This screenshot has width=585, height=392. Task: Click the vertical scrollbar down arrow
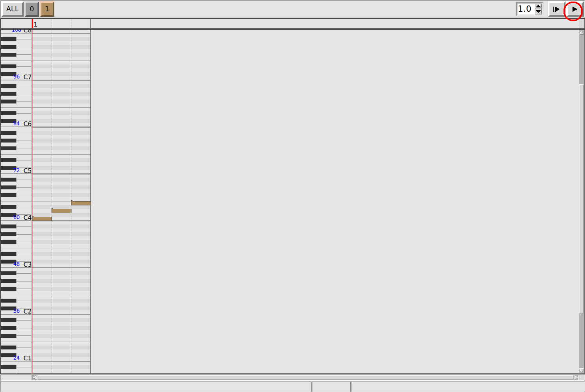581,371
